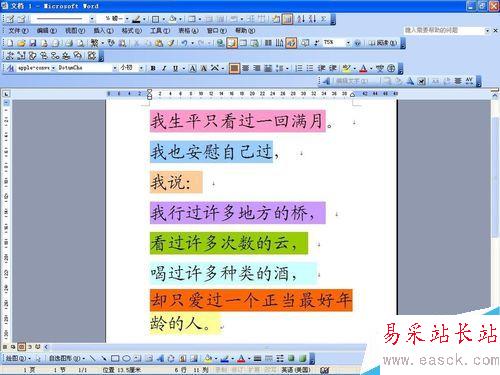Viewport: 500px width, 375px height.
Task: Click the Decrease Indent icon
Action: click(322, 68)
